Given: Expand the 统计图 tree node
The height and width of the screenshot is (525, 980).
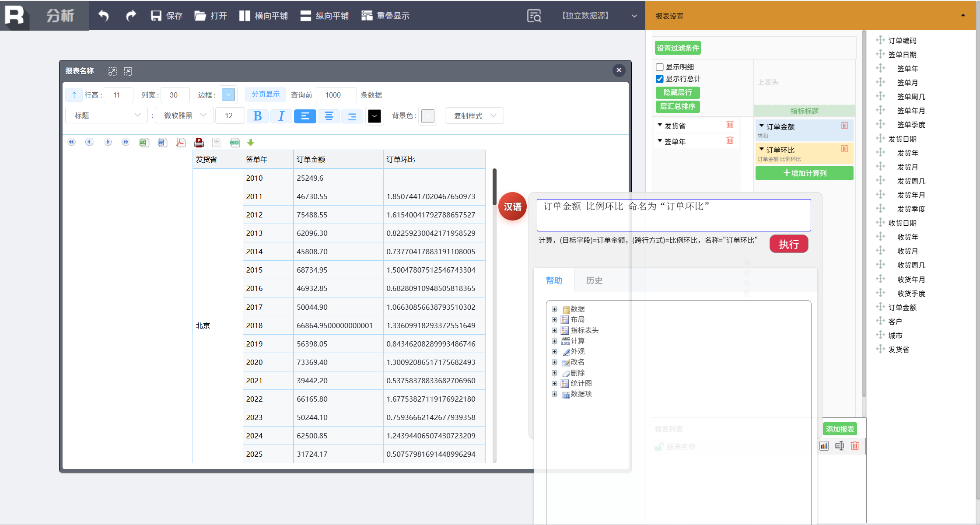Looking at the screenshot, I should 554,383.
